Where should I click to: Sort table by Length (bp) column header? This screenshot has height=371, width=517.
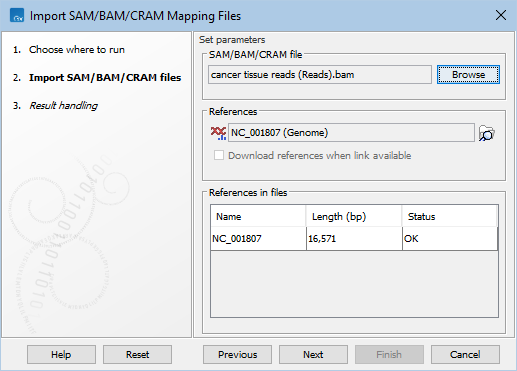[x=354, y=216]
